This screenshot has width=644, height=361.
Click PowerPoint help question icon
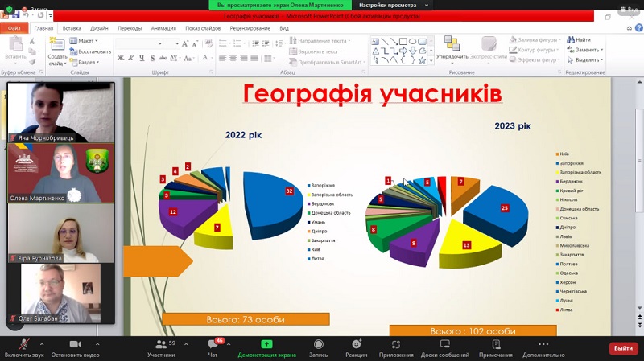click(638, 28)
